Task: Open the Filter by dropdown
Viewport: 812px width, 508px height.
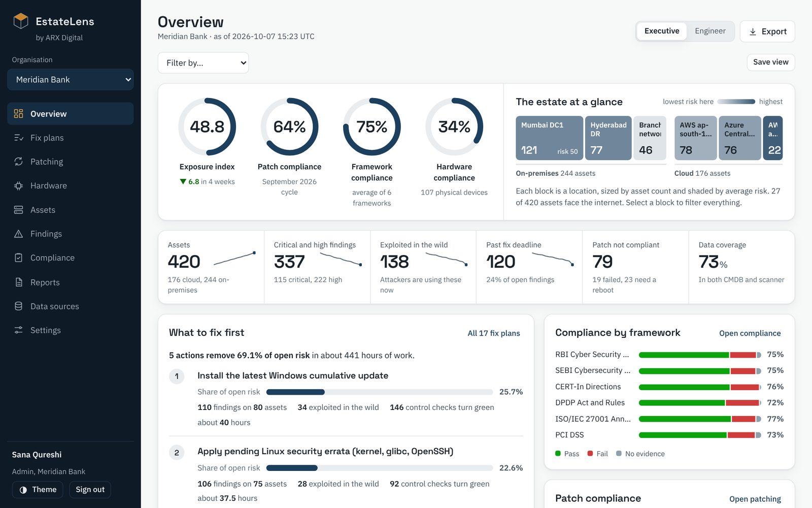Action: [x=203, y=63]
